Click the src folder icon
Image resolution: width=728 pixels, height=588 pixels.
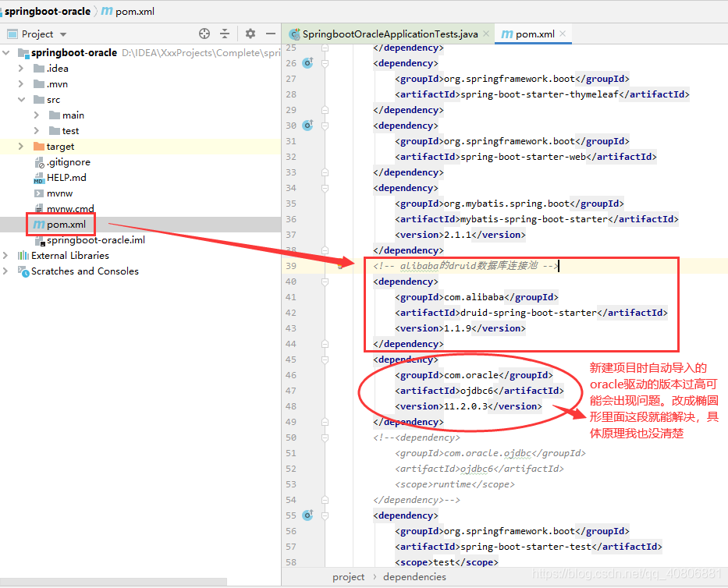[39, 99]
